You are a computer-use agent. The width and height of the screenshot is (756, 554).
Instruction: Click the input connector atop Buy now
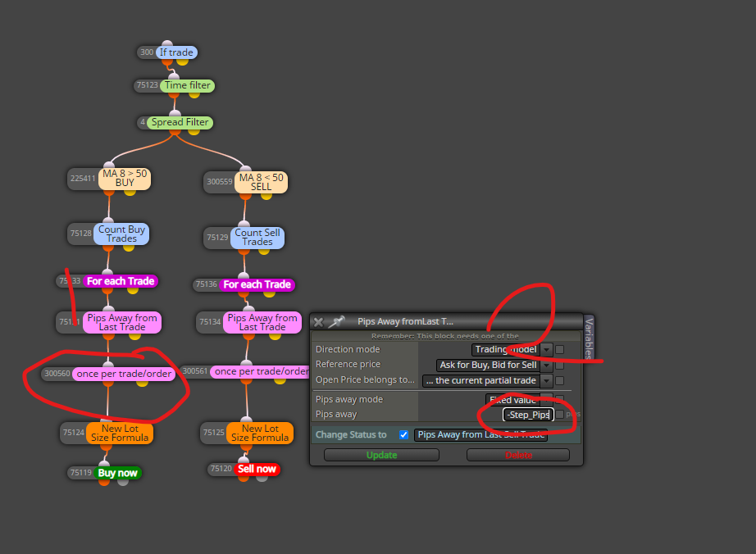point(104,465)
